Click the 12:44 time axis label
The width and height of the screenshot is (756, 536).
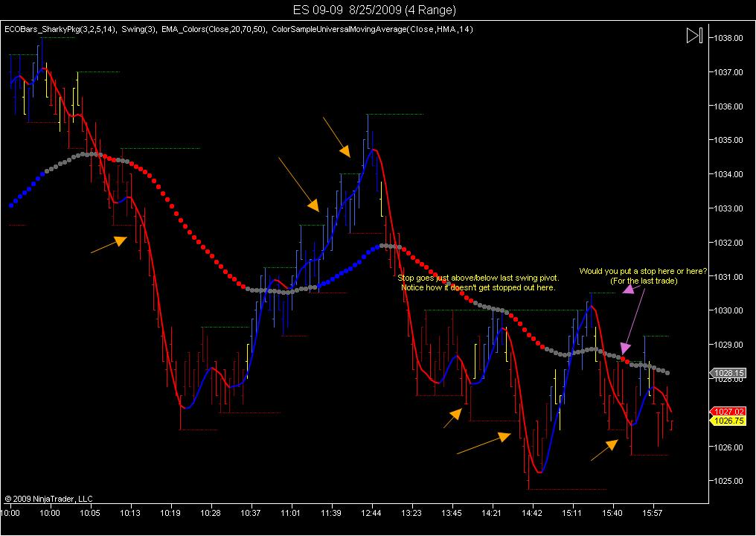[x=371, y=513]
